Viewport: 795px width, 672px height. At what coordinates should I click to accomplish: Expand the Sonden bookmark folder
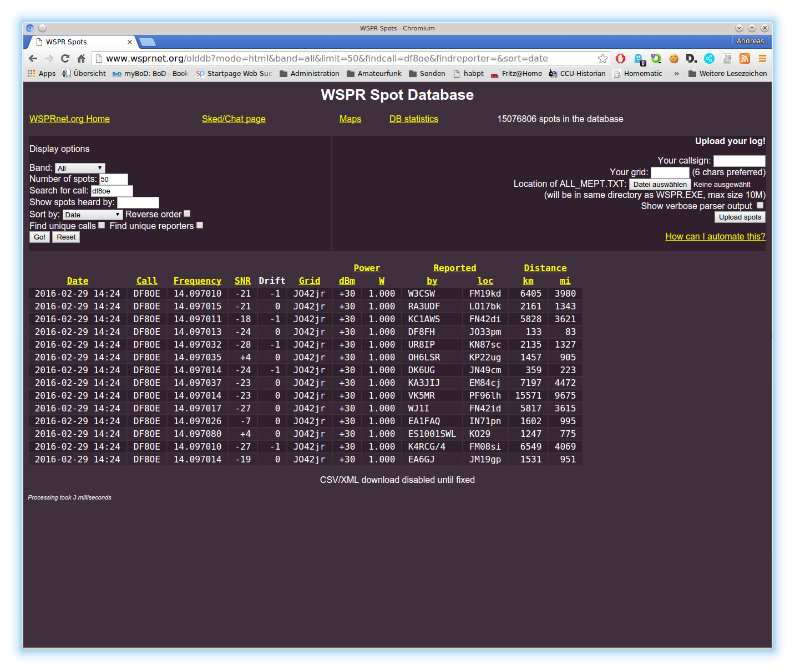tap(427, 74)
